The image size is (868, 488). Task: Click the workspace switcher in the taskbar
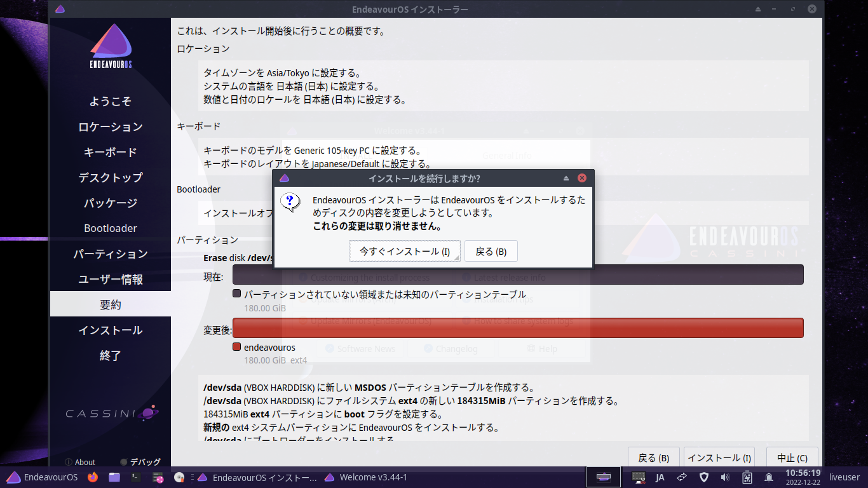[x=604, y=477]
